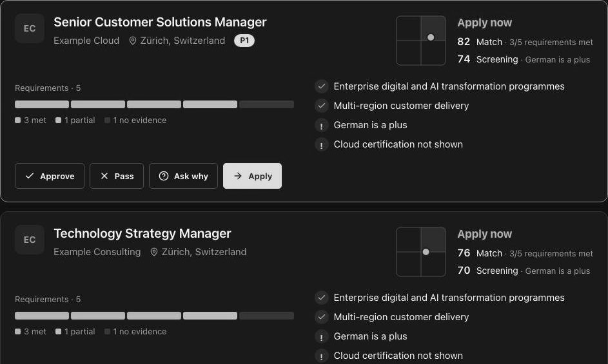Click first card's 'Multi-region customer delivery' text
This screenshot has width=608, height=364.
tap(401, 106)
